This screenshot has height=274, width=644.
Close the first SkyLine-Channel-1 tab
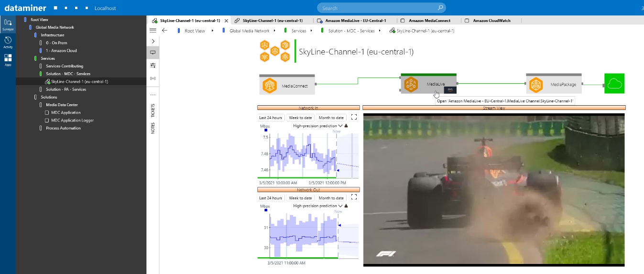[x=226, y=21]
